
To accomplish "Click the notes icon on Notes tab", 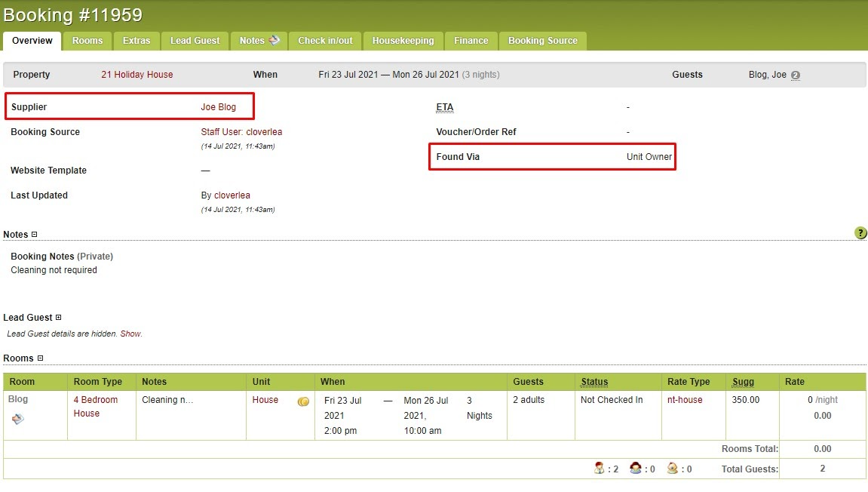I will pyautogui.click(x=274, y=40).
